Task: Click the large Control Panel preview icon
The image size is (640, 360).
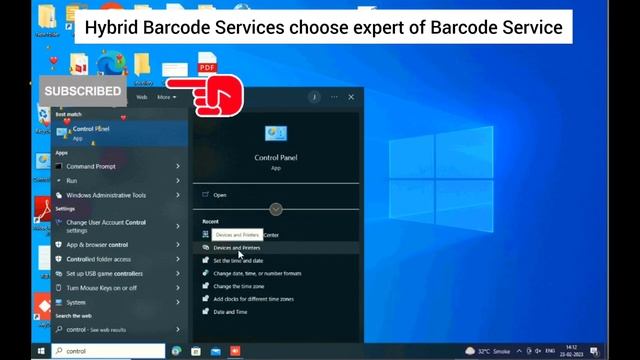Action: 276,133
